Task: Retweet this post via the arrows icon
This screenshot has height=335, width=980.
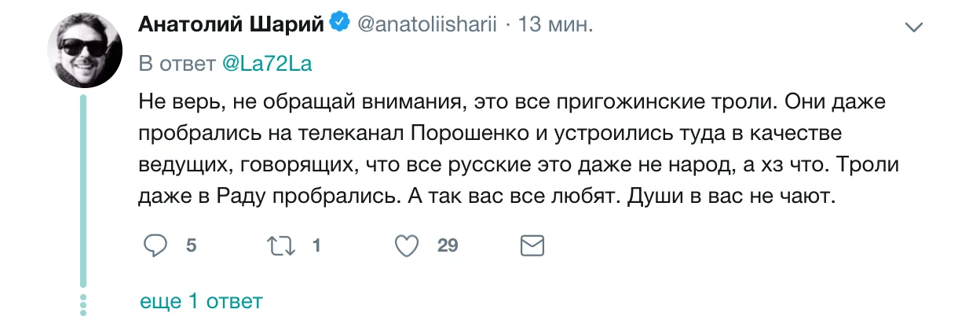Action: tap(281, 246)
